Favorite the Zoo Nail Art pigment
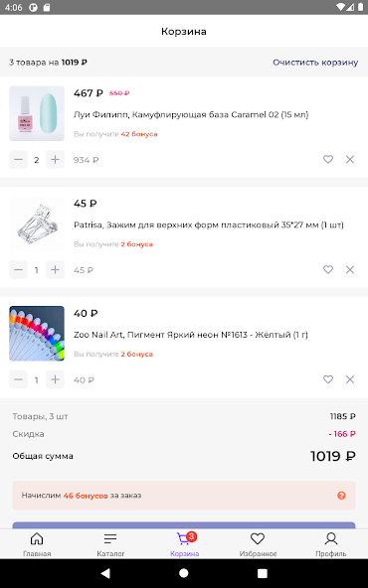 [x=328, y=379]
